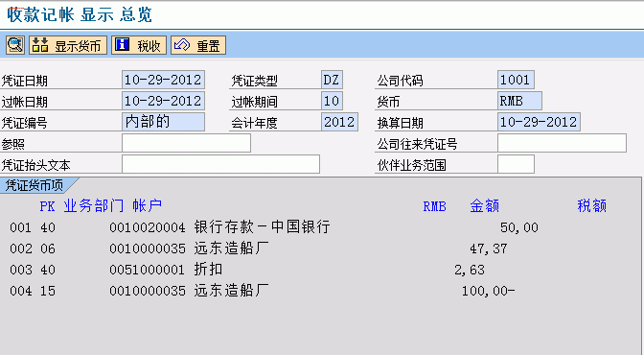The width and height of the screenshot is (644, 355).
Task: Click the 税收 tax button
Action: pyautogui.click(x=139, y=45)
